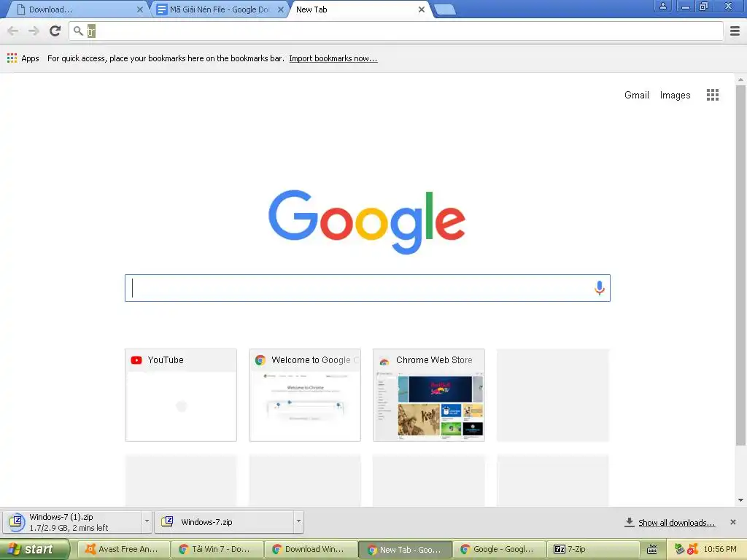Open the Welcome to Google Chrome thumbnail
This screenshot has width=747, height=560.
point(305,395)
